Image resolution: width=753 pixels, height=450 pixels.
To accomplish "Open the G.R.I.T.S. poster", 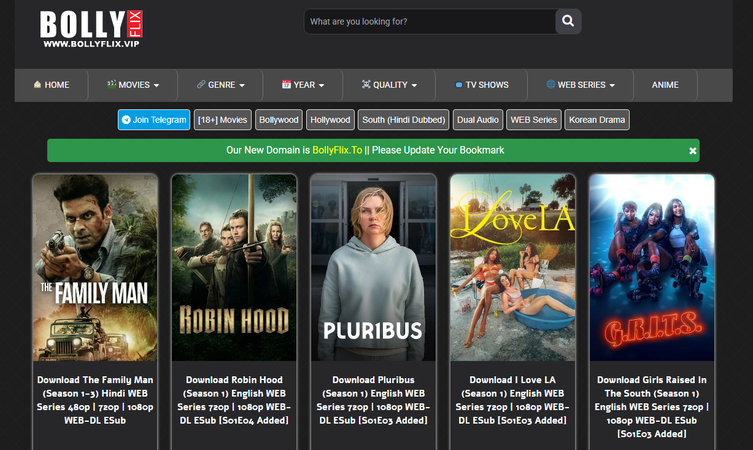I will click(x=652, y=268).
